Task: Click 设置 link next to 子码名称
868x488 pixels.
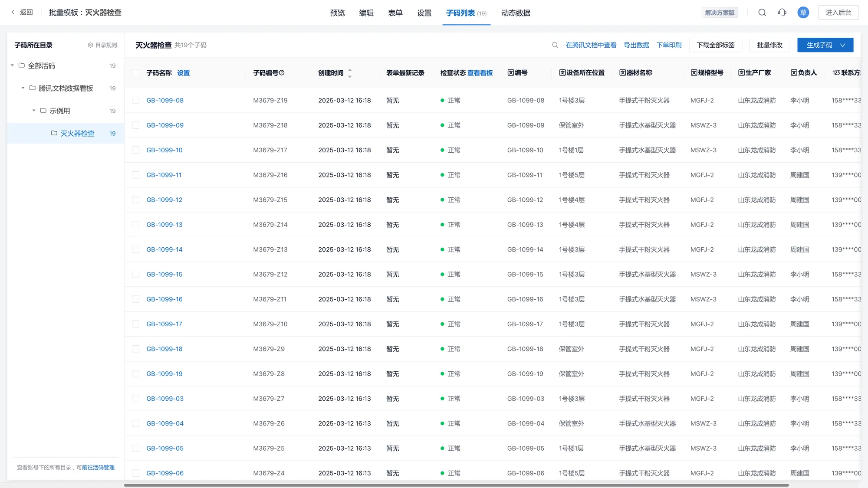Action: click(183, 73)
